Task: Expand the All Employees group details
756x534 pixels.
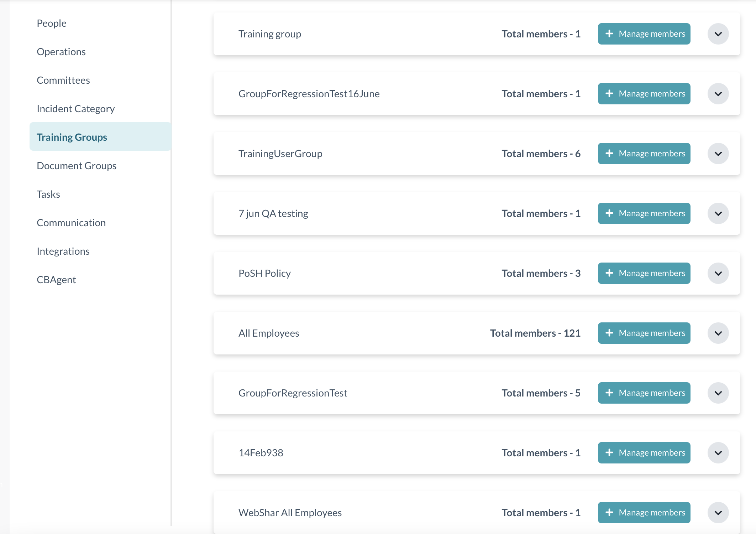Action: pyautogui.click(x=718, y=333)
